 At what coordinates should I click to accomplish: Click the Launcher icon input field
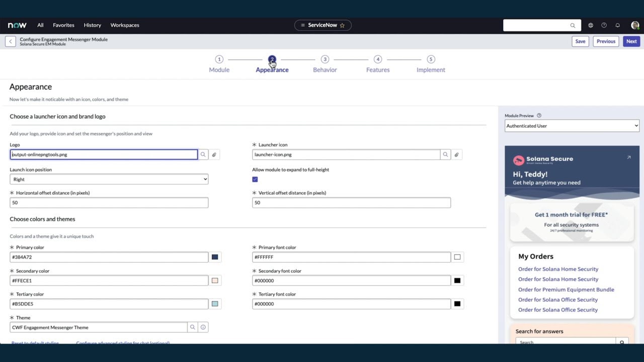(346, 154)
